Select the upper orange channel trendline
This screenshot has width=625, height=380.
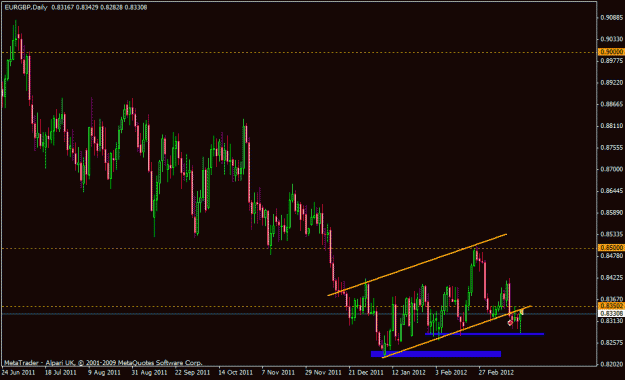pos(417,265)
